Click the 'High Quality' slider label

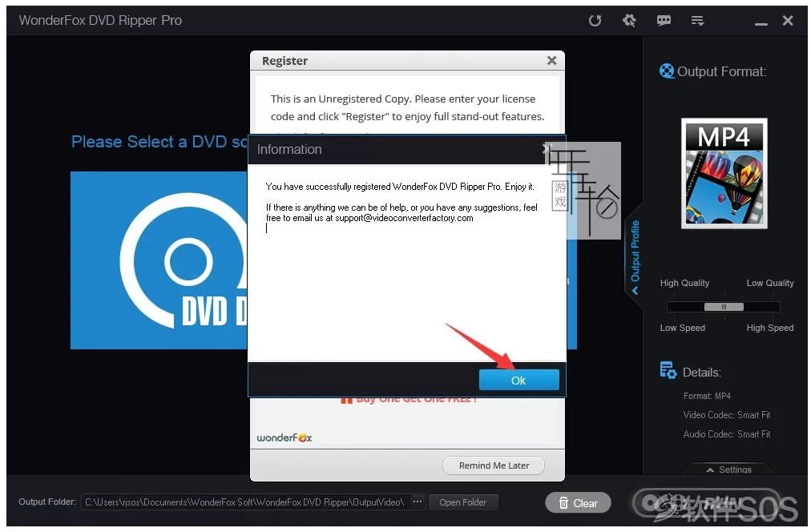click(x=684, y=283)
